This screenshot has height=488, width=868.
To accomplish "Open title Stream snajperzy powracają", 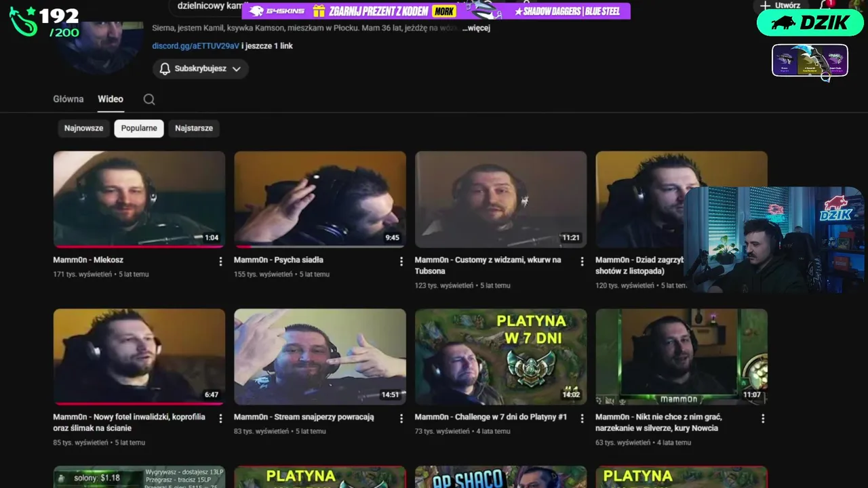I will point(304,417).
